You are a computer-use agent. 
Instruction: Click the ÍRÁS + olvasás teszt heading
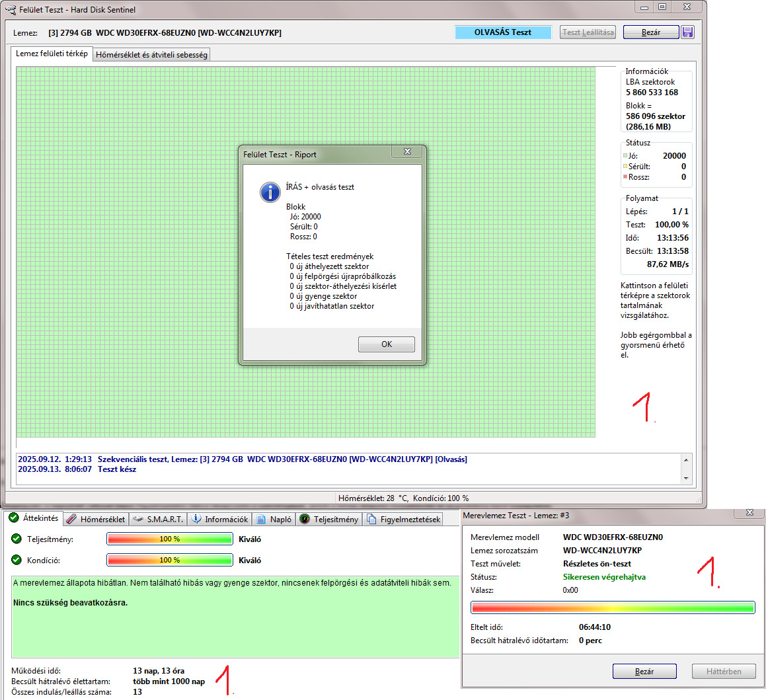coord(320,186)
